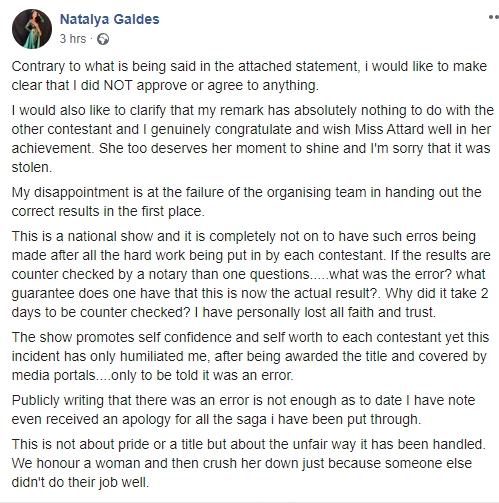499x503 pixels.
Task: Click the paragraph starting 'The show promotes'
Action: 250,356
